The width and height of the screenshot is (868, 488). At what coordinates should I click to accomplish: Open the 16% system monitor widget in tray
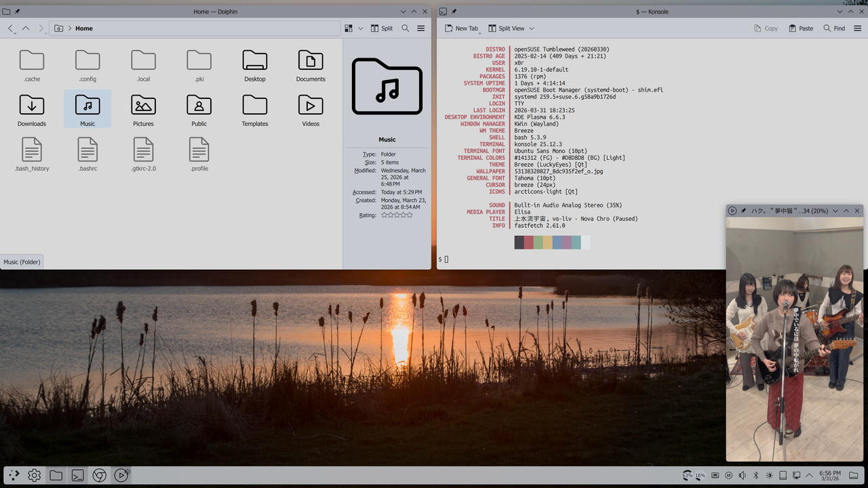pos(701,475)
